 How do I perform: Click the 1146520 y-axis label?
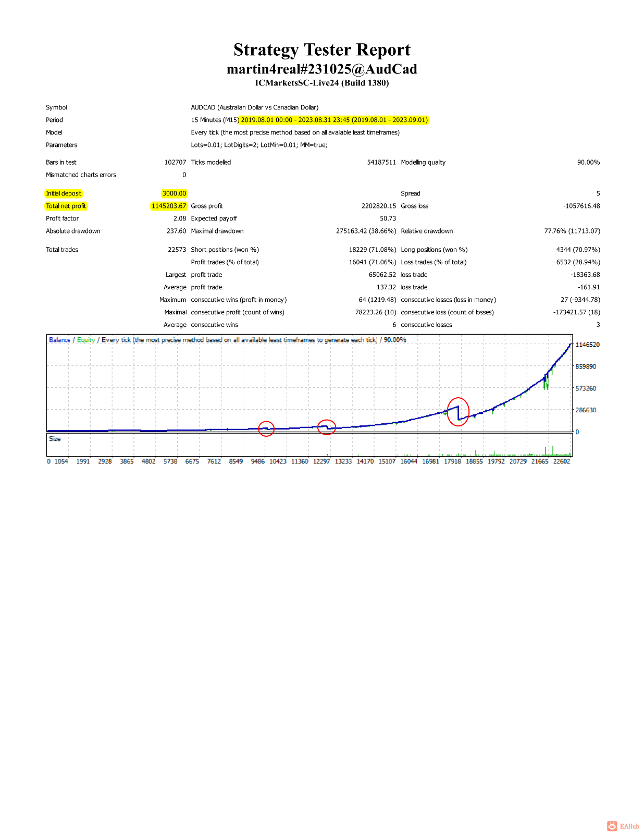[587, 345]
